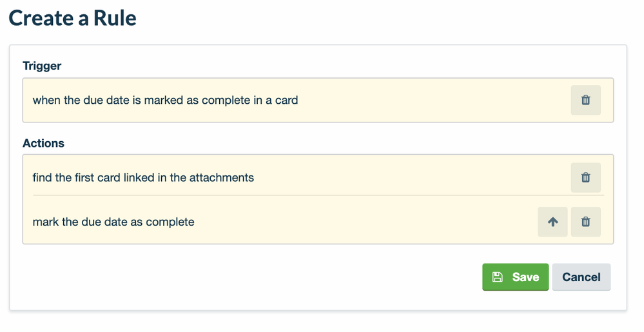Image resolution: width=644 pixels, height=332 pixels.
Task: Delete the due date complete trigger
Action: coord(585,100)
